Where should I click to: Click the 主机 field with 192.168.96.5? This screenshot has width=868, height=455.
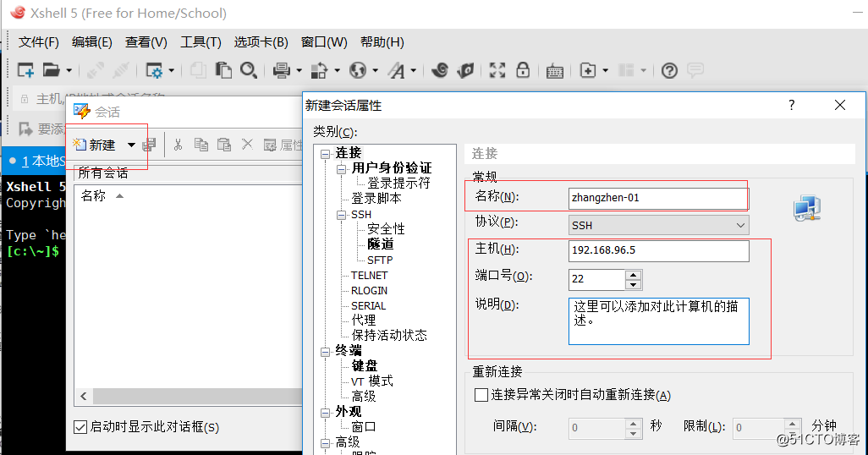(x=659, y=250)
